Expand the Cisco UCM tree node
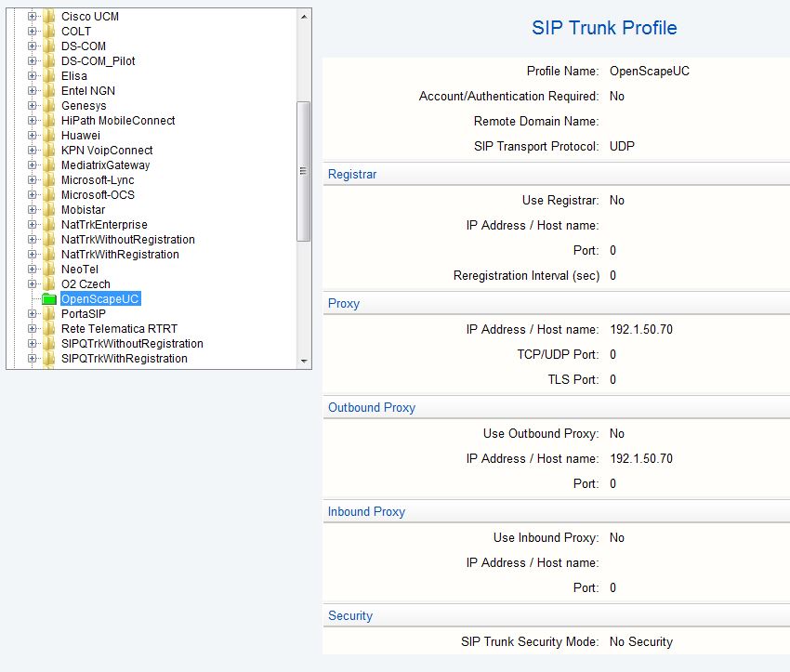This screenshot has width=790, height=672. click(33, 17)
